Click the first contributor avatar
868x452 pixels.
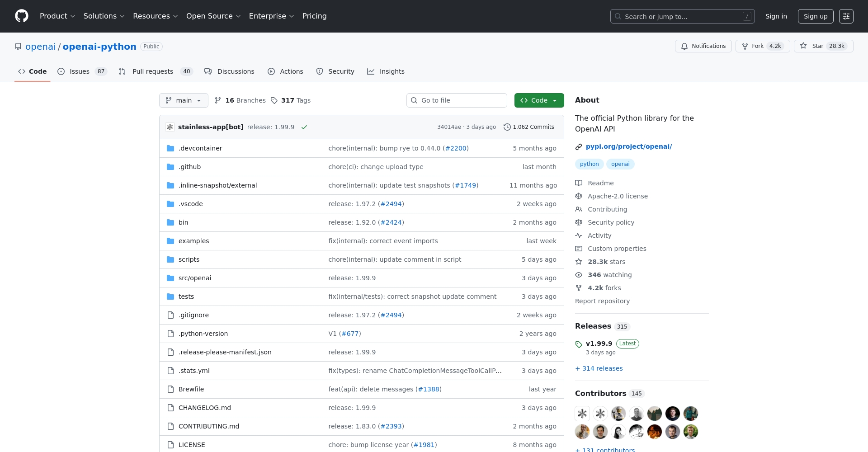click(x=582, y=414)
